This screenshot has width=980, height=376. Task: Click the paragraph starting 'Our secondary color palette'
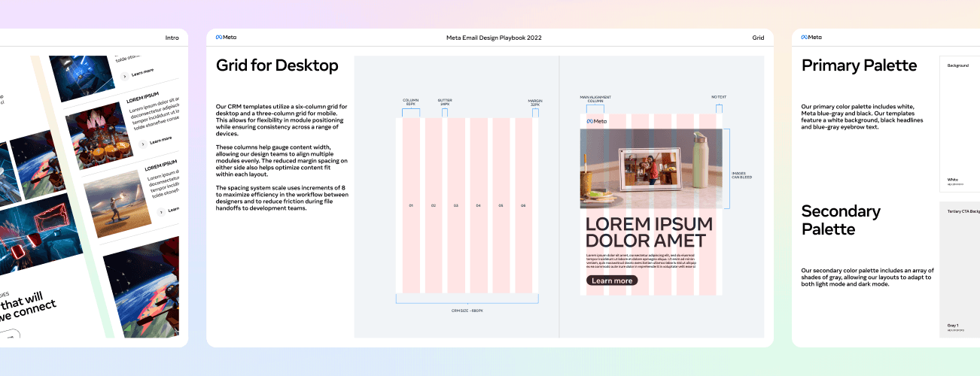click(x=867, y=277)
